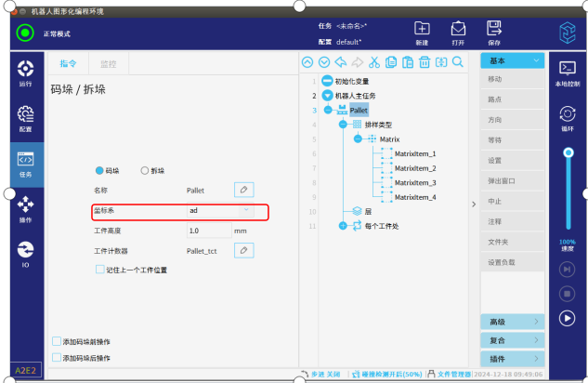Click the speed slider handle

point(568,152)
